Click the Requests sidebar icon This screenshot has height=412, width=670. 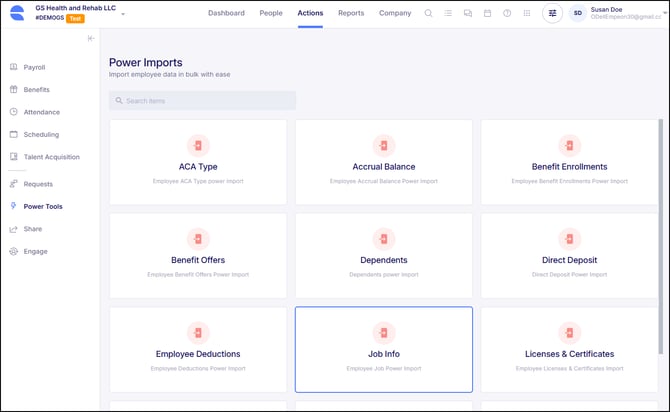14,184
